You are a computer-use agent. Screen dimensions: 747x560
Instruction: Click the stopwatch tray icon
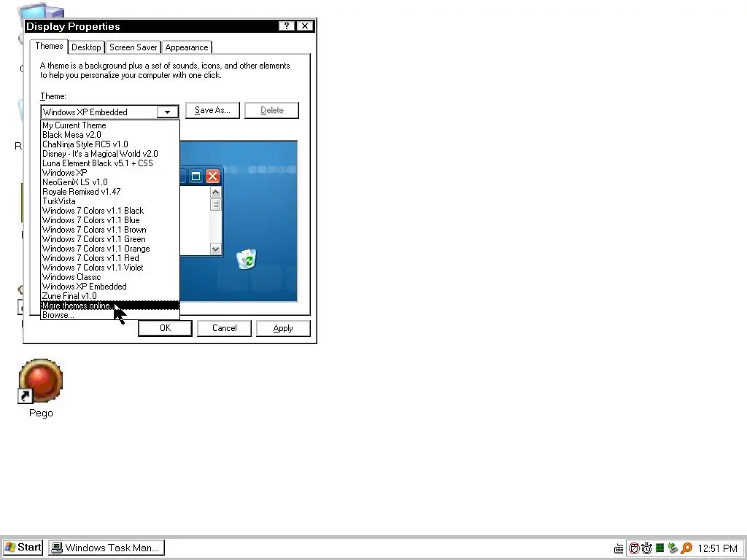[x=646, y=548]
